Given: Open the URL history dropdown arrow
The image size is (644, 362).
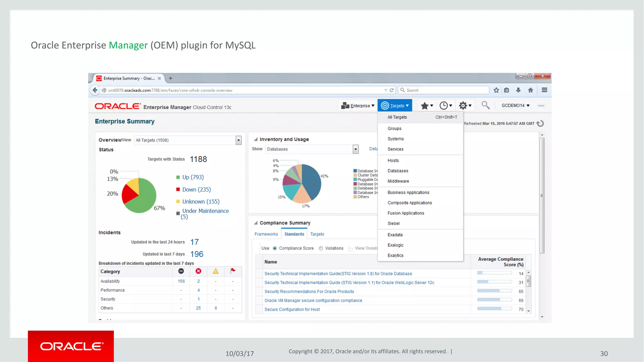Looking at the screenshot, I should [x=386, y=90].
